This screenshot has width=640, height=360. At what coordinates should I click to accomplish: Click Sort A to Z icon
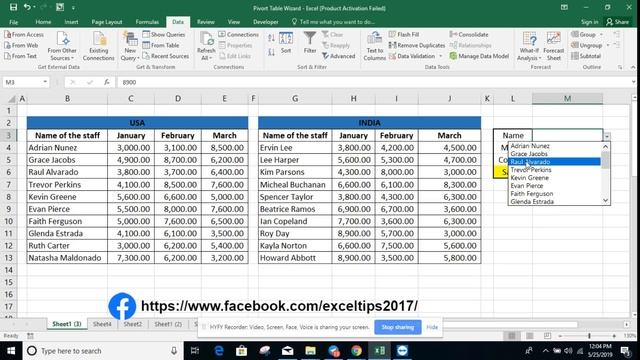(271, 39)
